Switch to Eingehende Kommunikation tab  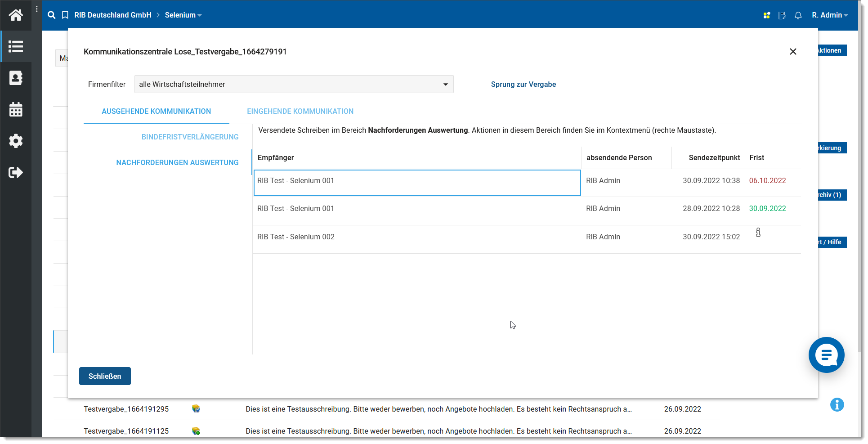[x=300, y=111]
